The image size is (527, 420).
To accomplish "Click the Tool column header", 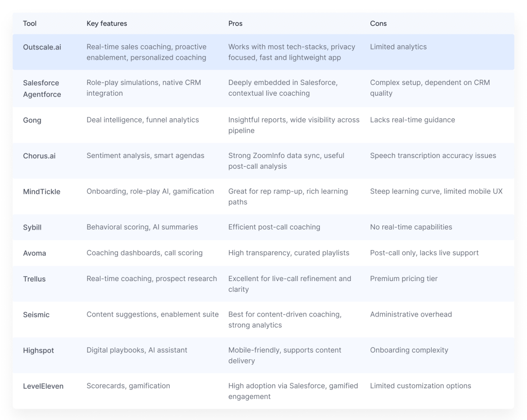I will (x=30, y=24).
